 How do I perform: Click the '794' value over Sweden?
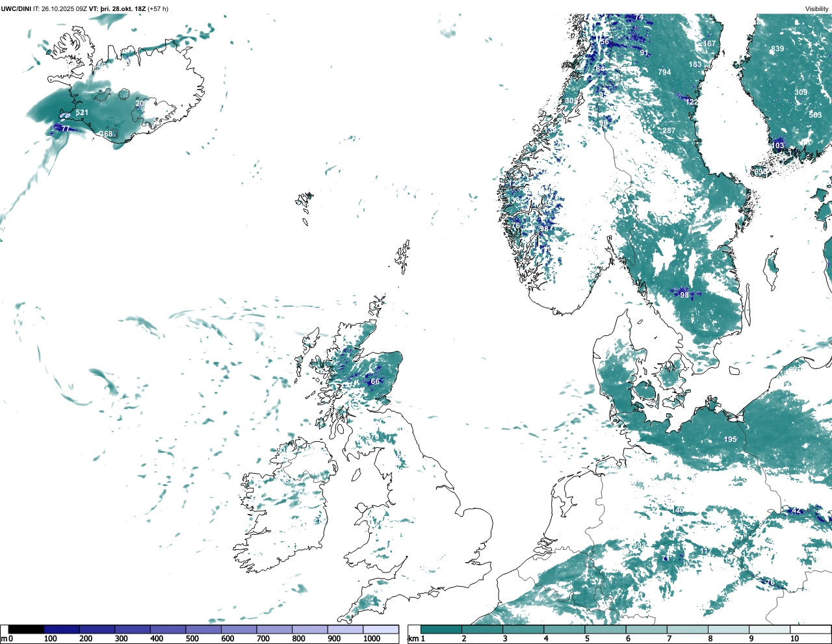click(x=664, y=71)
